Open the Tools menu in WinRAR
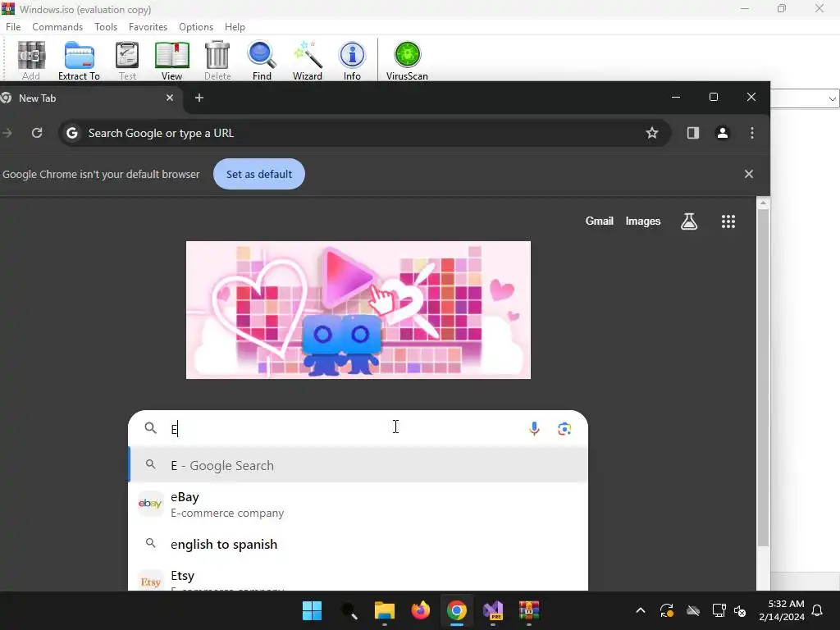Image resolution: width=840 pixels, height=630 pixels. pyautogui.click(x=106, y=27)
